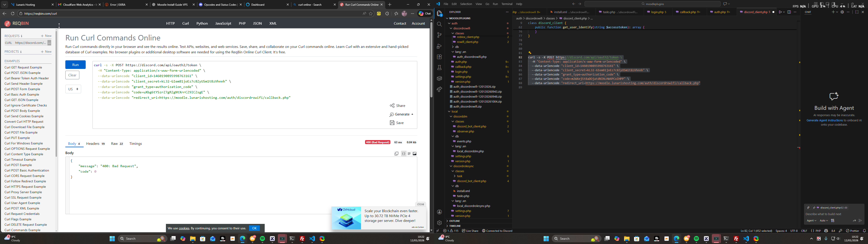Toggle plain text response view
868x244 pixels.
pos(409,154)
